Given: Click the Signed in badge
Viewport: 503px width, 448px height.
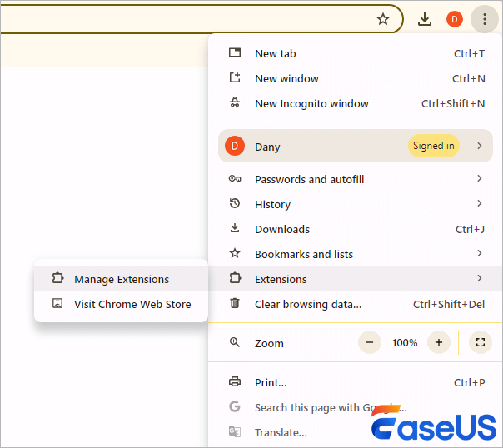Looking at the screenshot, I should [x=433, y=146].
